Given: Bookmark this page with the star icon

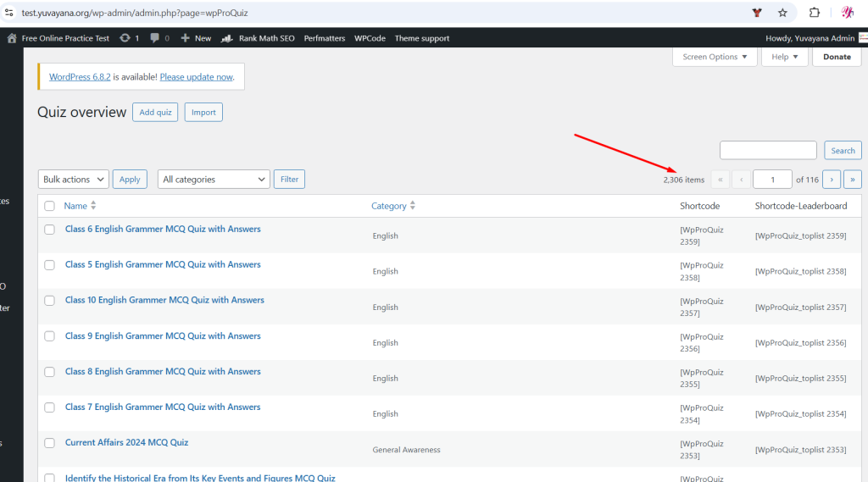Looking at the screenshot, I should (x=782, y=13).
